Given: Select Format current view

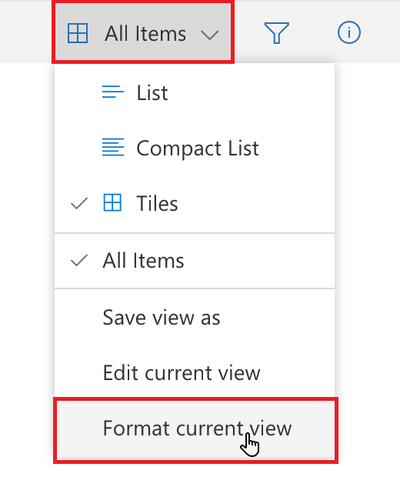Looking at the screenshot, I should pos(196,430).
